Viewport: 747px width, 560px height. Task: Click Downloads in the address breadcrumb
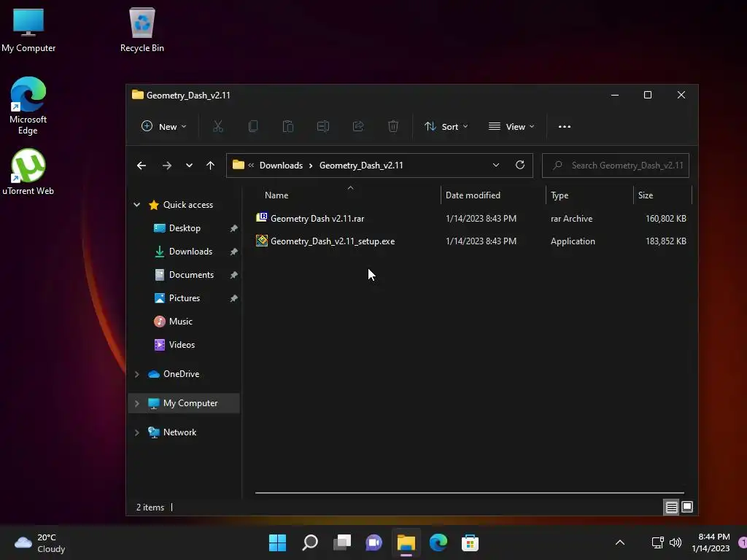[281, 166]
